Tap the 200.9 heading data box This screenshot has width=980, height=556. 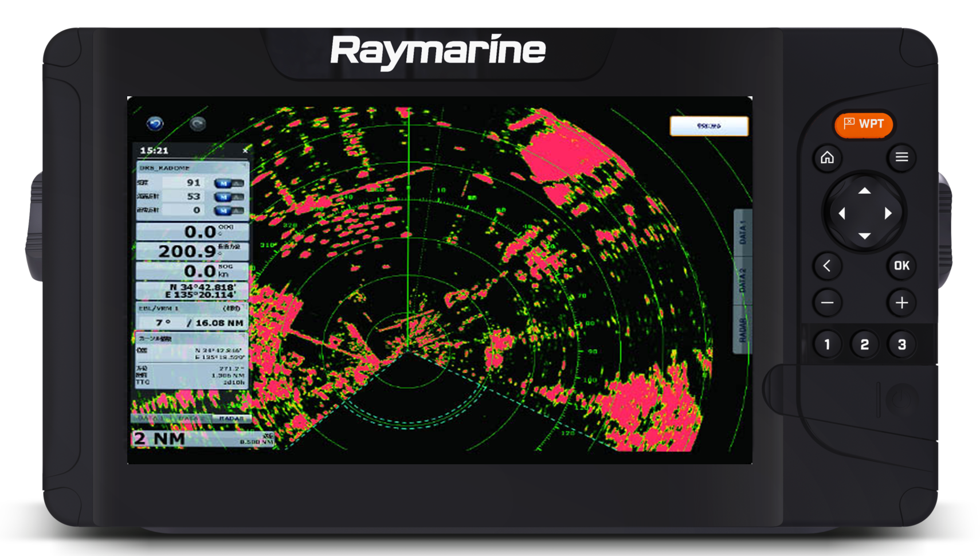[x=192, y=251]
